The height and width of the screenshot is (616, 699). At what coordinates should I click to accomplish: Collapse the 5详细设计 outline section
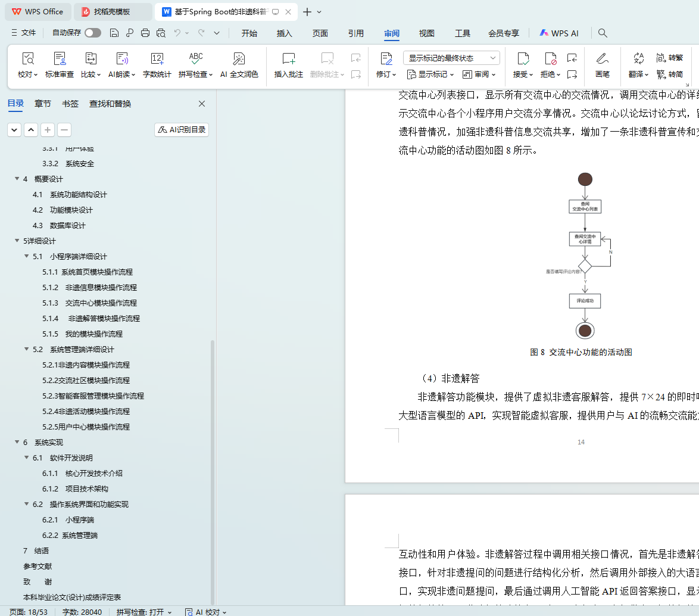17,241
